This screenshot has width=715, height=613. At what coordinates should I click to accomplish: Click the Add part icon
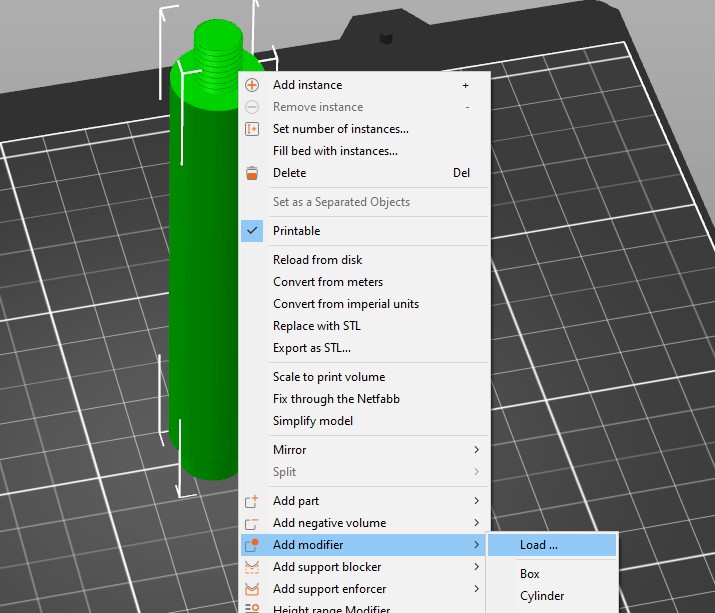[x=252, y=501]
